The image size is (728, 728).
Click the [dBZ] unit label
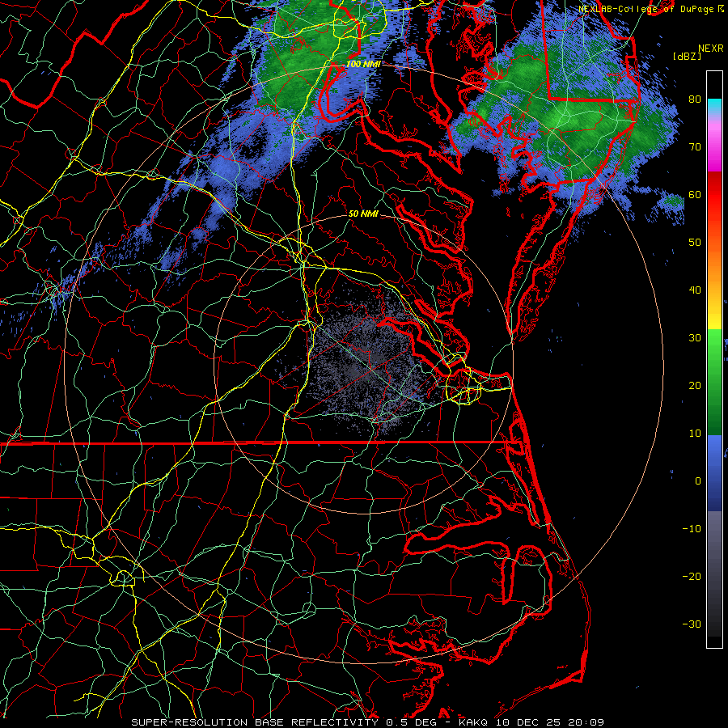687,56
